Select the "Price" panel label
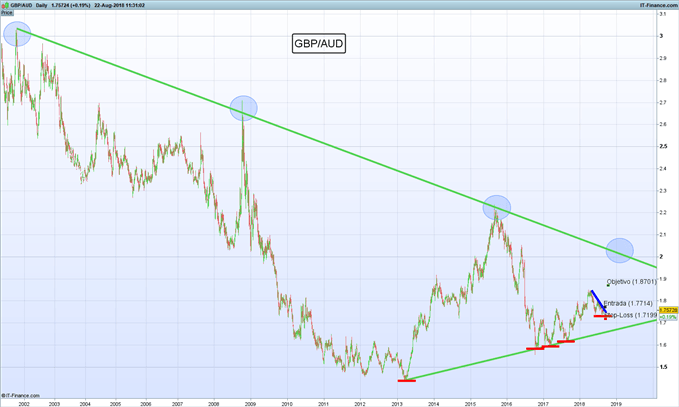 [x=7, y=13]
